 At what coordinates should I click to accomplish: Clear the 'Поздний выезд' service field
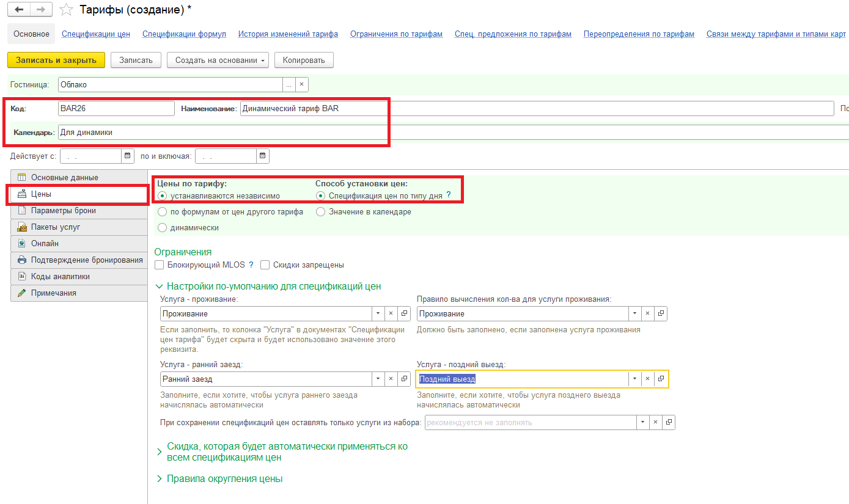[x=647, y=379]
